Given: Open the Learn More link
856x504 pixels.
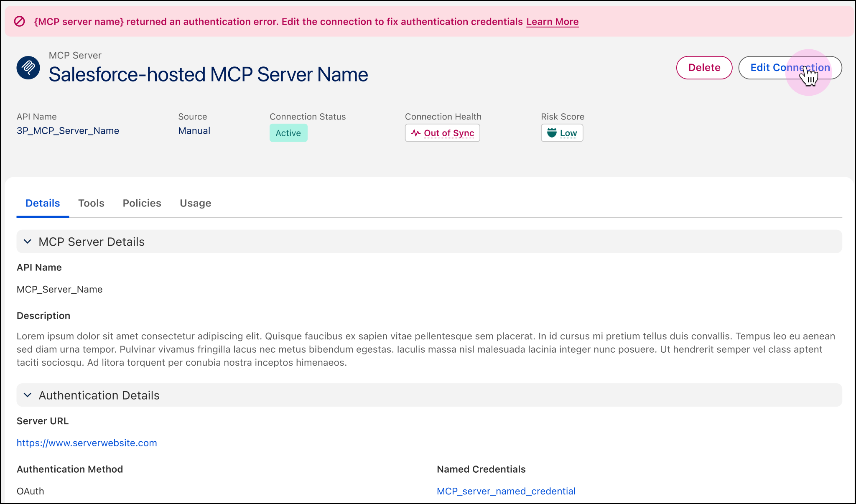Looking at the screenshot, I should (x=552, y=22).
